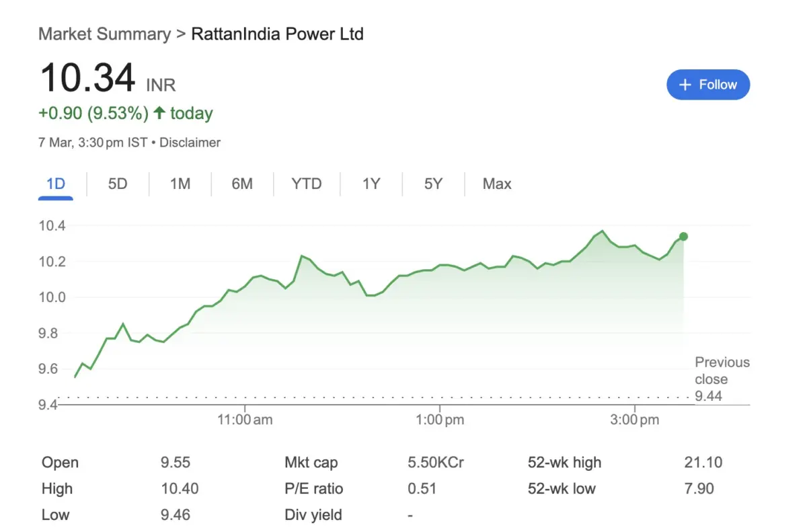View the YTD performance chart
This screenshot has width=807, height=532.
(x=307, y=184)
